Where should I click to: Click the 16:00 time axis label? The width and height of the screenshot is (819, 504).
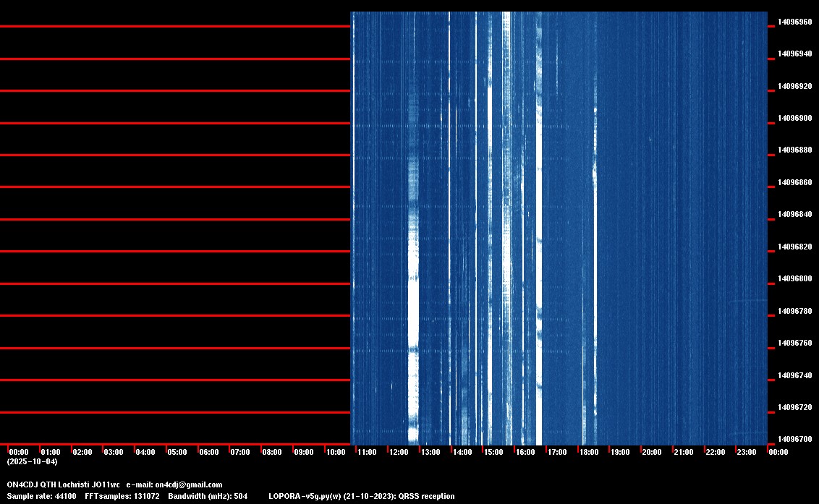525,452
